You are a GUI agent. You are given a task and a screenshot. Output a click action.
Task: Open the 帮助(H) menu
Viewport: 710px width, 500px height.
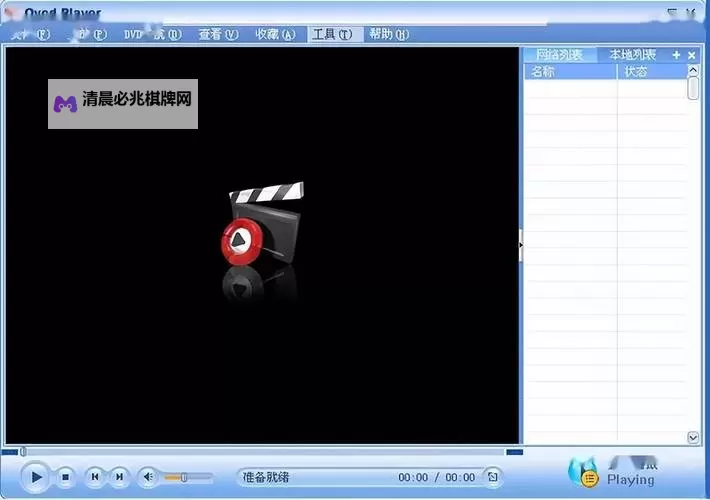[389, 34]
